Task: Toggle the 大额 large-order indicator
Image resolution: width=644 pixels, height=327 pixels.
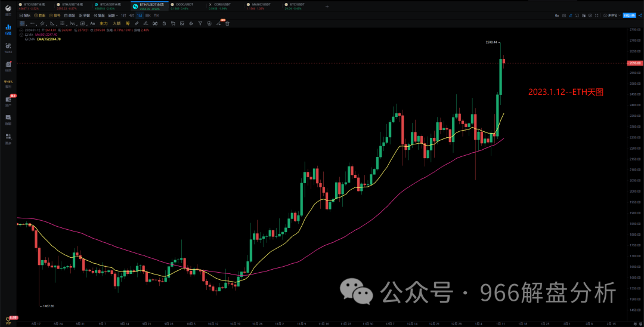Action: (x=117, y=23)
